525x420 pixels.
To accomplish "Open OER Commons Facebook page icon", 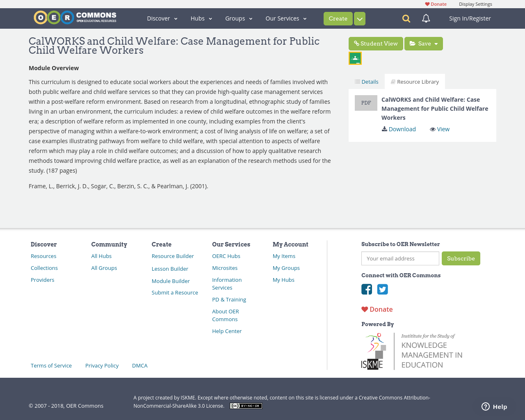I will click(x=366, y=289).
